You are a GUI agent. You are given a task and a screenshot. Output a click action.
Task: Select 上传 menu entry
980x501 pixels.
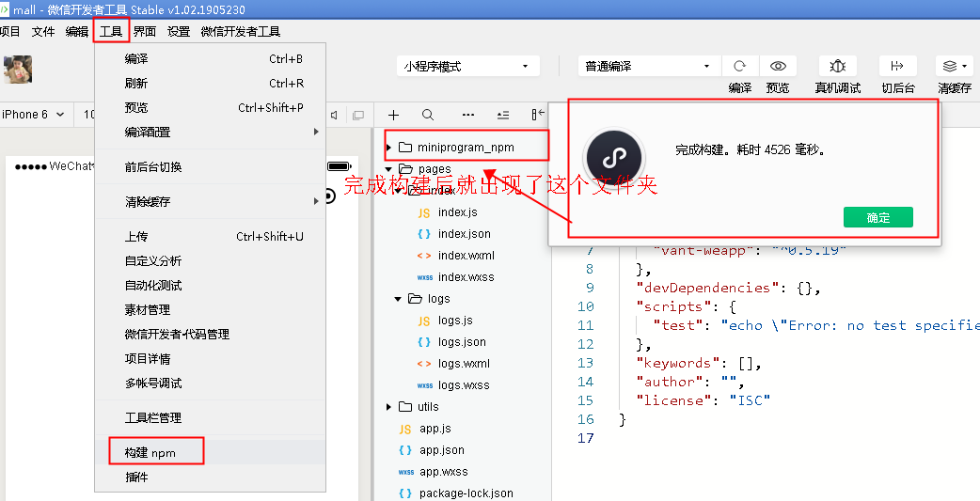[x=211, y=236]
